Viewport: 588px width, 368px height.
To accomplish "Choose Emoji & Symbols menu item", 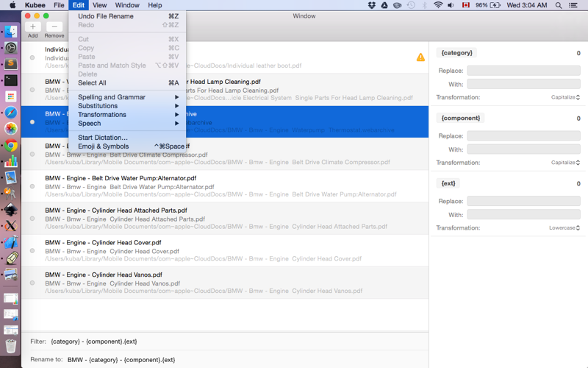I will [127, 146].
